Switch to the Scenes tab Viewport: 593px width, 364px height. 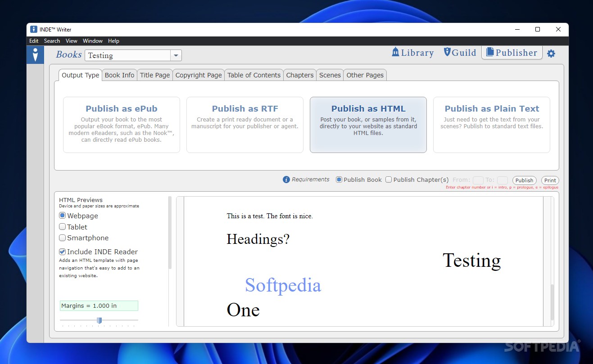330,75
